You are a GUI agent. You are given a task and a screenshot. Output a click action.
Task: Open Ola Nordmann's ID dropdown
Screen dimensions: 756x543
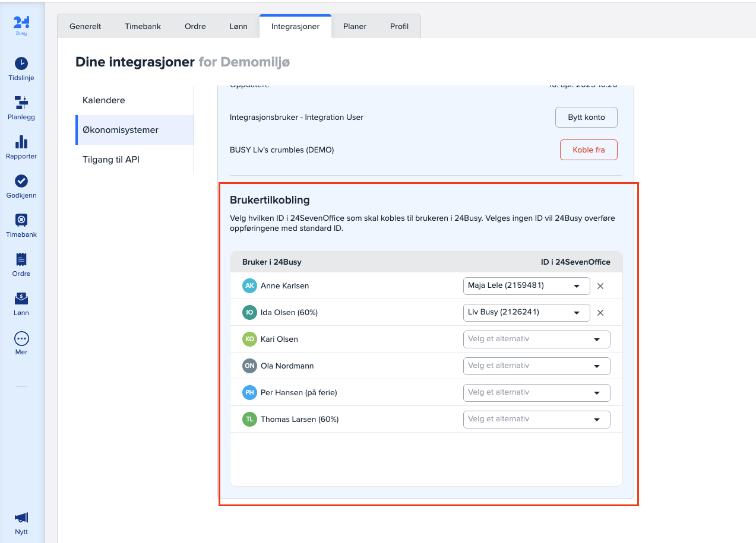point(536,366)
